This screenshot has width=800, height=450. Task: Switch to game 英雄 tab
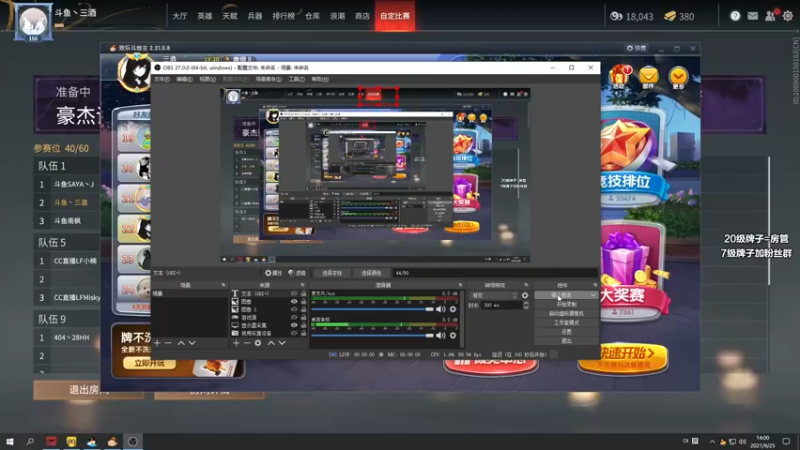tap(205, 16)
